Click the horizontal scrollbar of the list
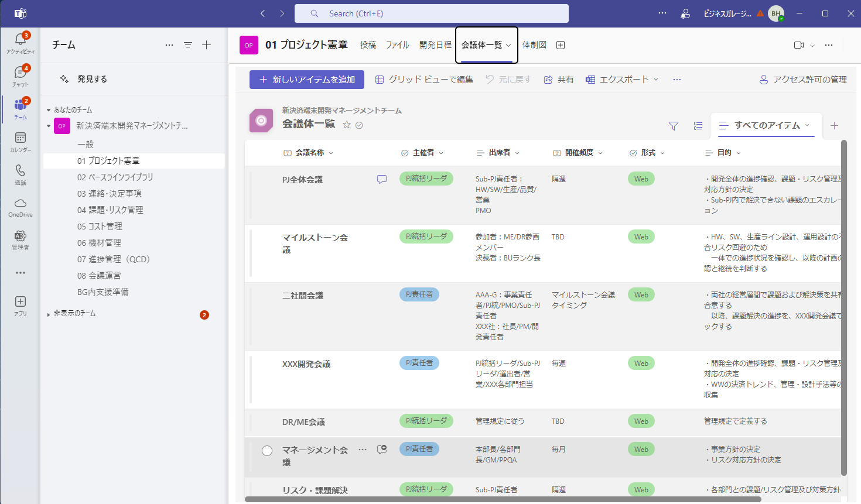The image size is (861, 504). click(x=503, y=499)
